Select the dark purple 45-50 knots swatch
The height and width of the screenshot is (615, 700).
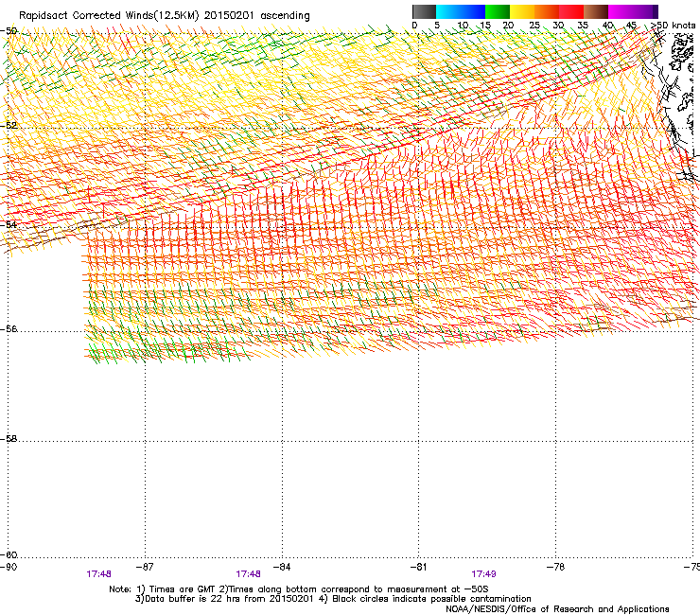click(645, 11)
